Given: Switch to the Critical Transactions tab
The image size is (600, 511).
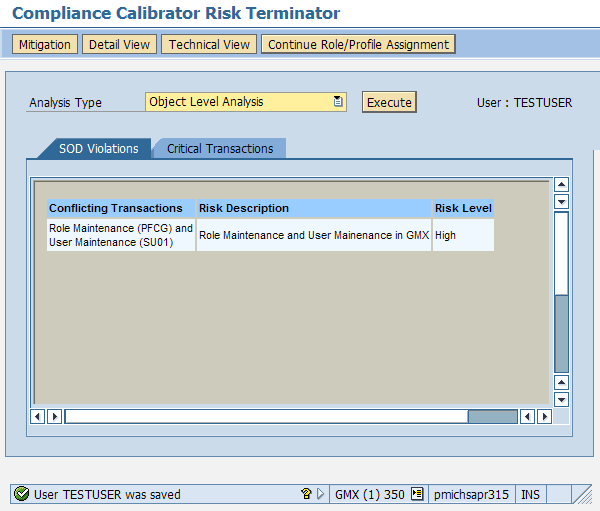Looking at the screenshot, I should click(x=220, y=149).
